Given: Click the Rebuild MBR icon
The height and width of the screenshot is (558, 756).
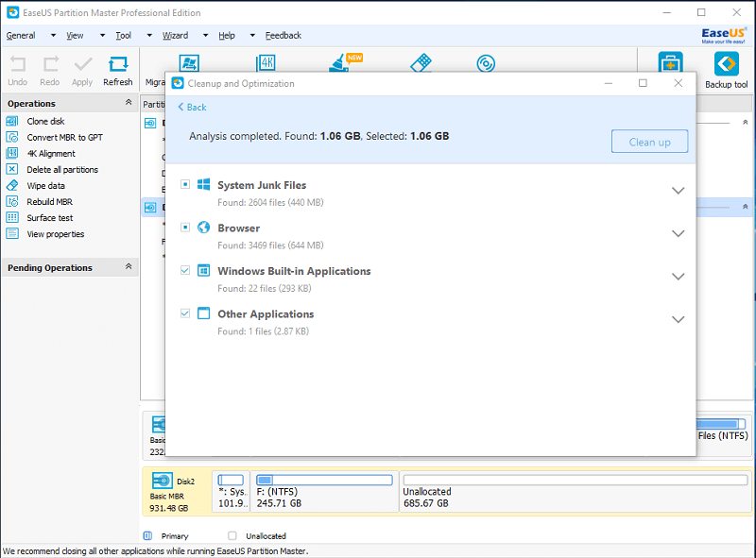Looking at the screenshot, I should pyautogui.click(x=12, y=201).
